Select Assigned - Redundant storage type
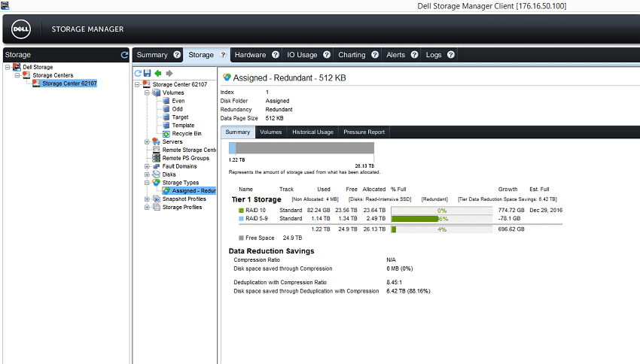 pos(194,191)
